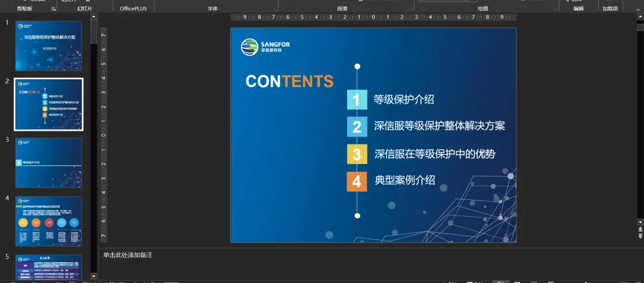
Task: Select the cyan number 1 box
Action: tap(357, 100)
